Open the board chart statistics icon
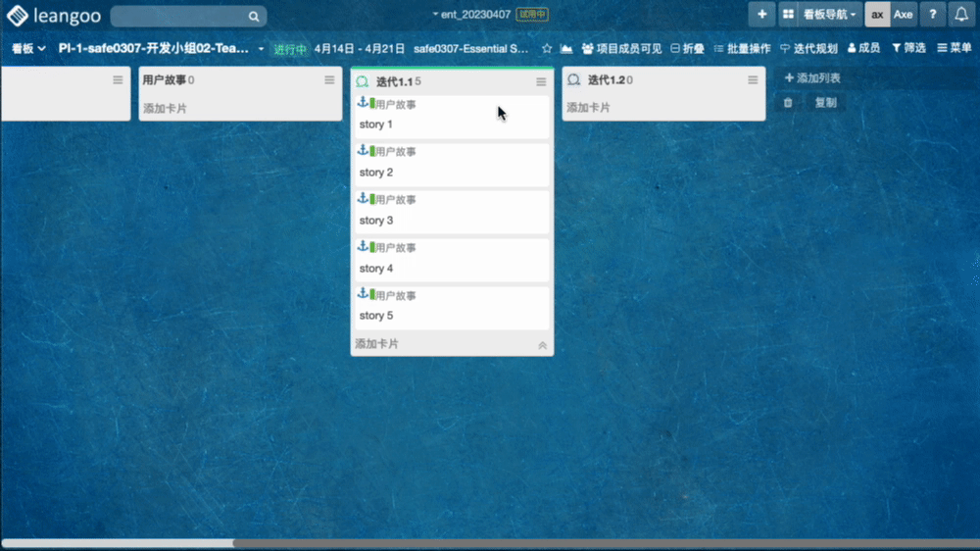 (x=566, y=48)
